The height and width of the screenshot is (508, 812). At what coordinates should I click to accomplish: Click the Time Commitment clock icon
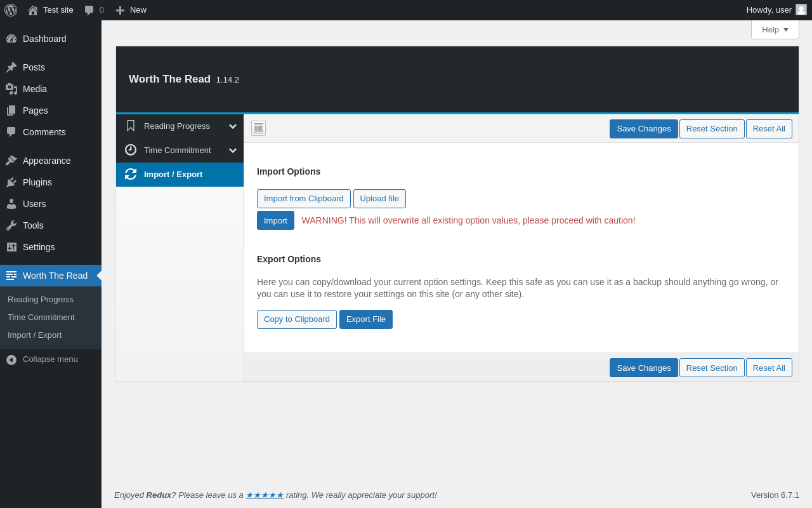tap(131, 150)
